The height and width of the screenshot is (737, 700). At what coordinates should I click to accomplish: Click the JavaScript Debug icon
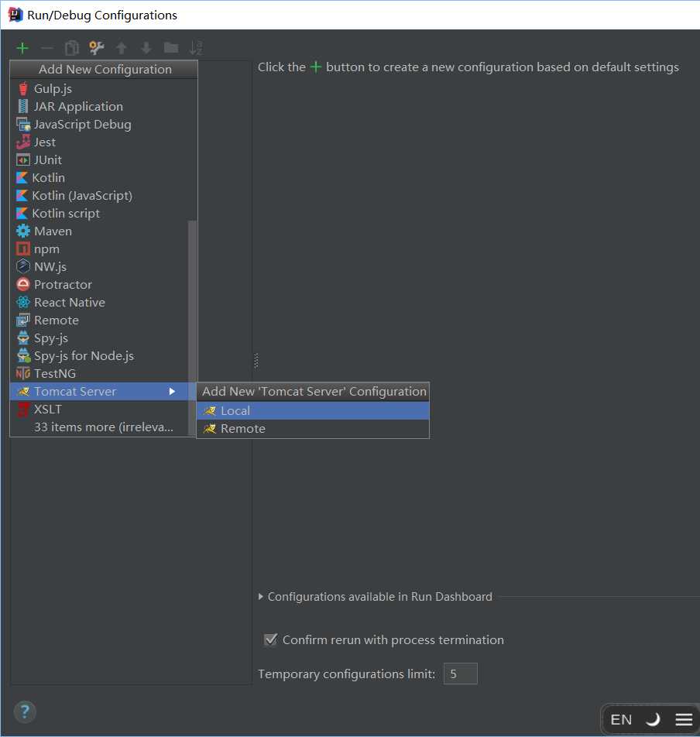pyautogui.click(x=23, y=124)
